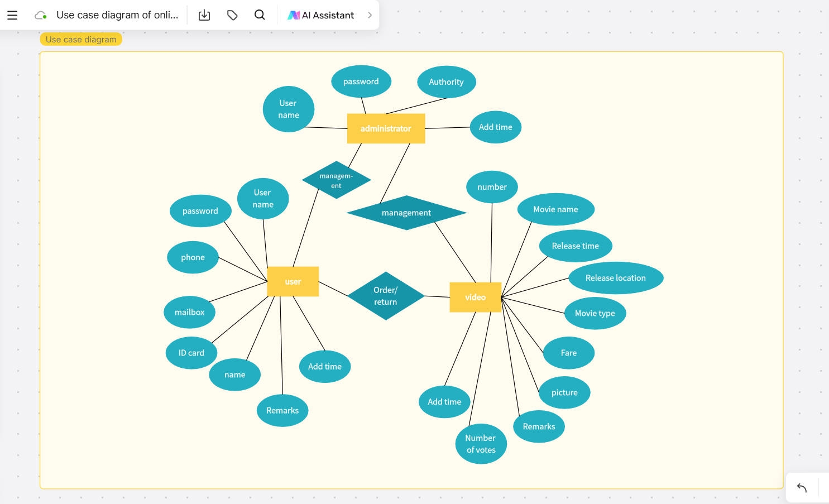Click the 'Number of votes' ellipse
The height and width of the screenshot is (504, 829).
(481, 444)
